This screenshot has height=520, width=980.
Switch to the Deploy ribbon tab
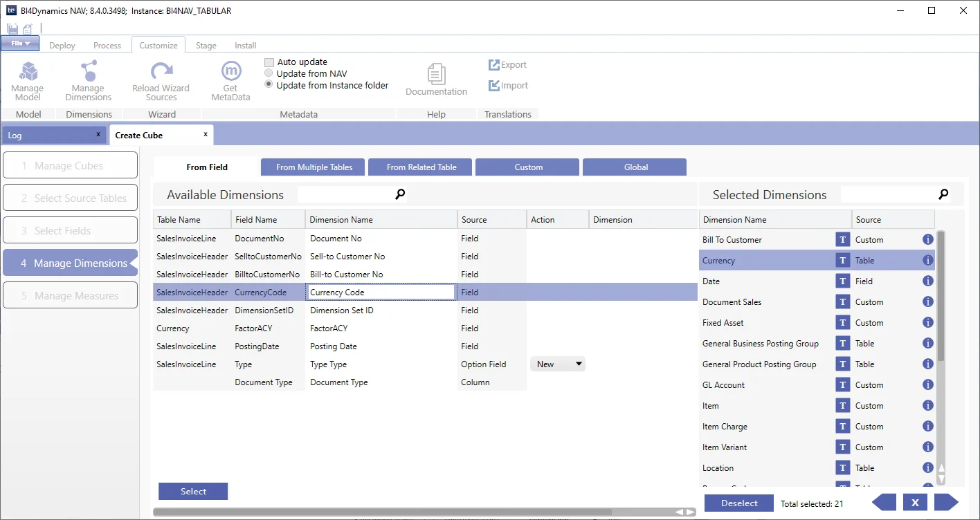62,46
